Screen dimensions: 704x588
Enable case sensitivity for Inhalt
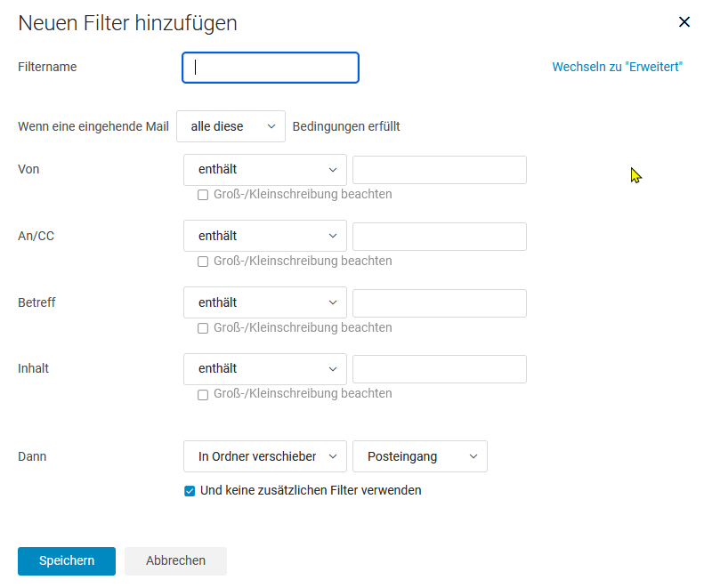203,395
